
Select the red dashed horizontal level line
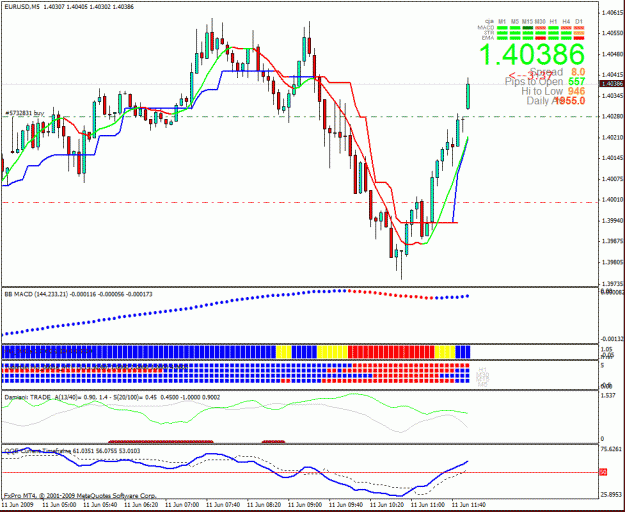(x=300, y=202)
